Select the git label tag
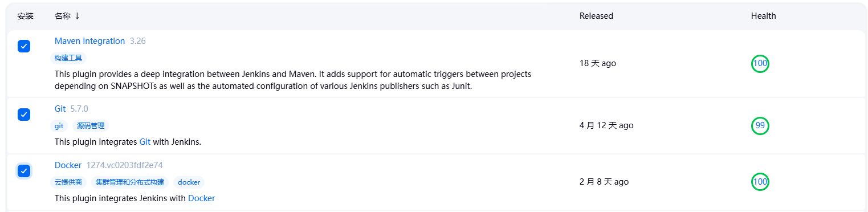This screenshot has height=212, width=868. (59, 126)
